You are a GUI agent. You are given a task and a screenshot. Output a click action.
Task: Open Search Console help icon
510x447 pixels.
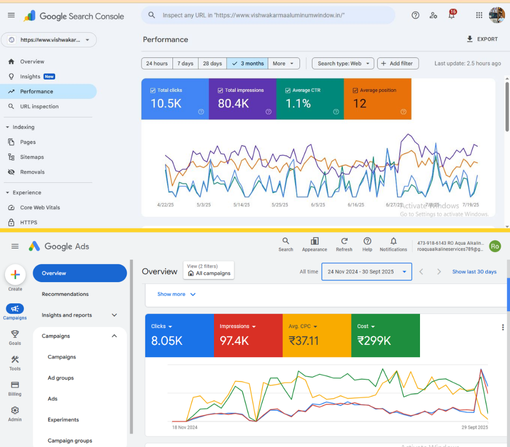point(415,15)
